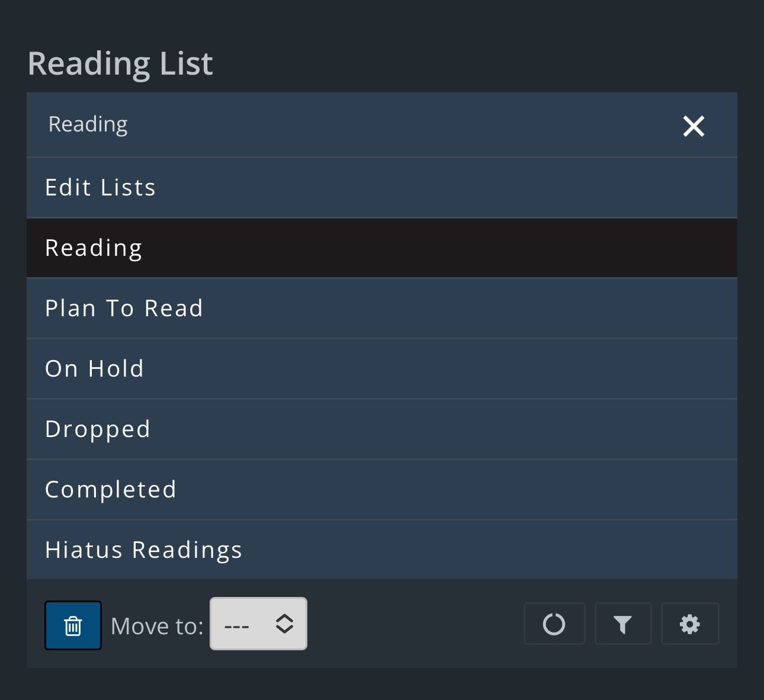Select the highlighted Reading list option
Viewport: 764px width, 700px height.
tap(94, 248)
